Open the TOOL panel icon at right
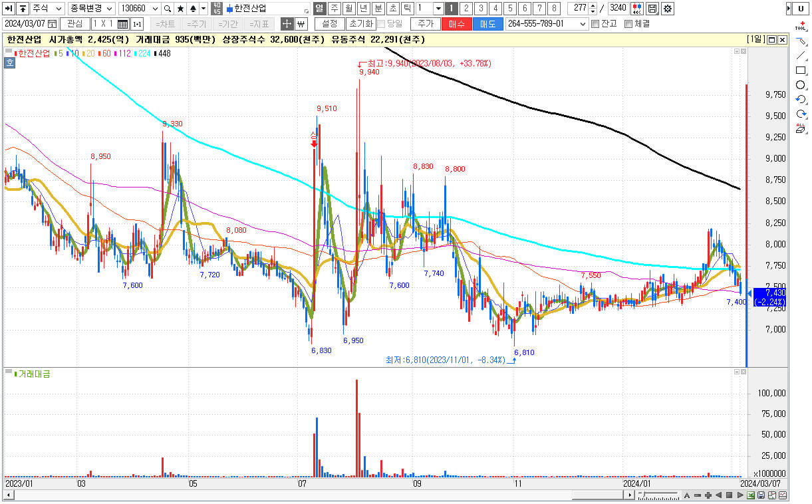 click(x=801, y=25)
